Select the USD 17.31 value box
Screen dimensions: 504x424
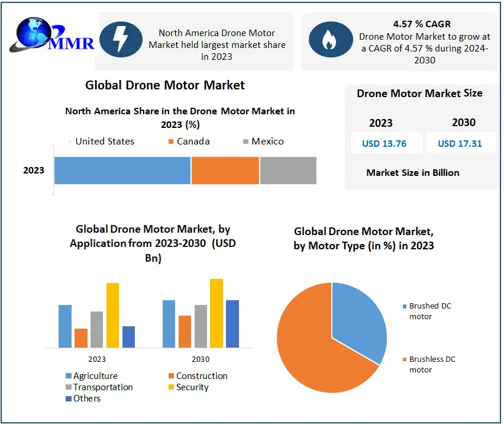(x=460, y=143)
